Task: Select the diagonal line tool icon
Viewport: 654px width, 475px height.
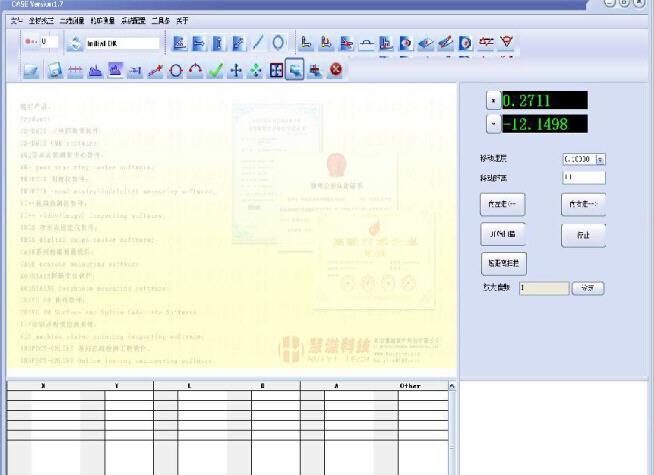Action: click(x=258, y=43)
